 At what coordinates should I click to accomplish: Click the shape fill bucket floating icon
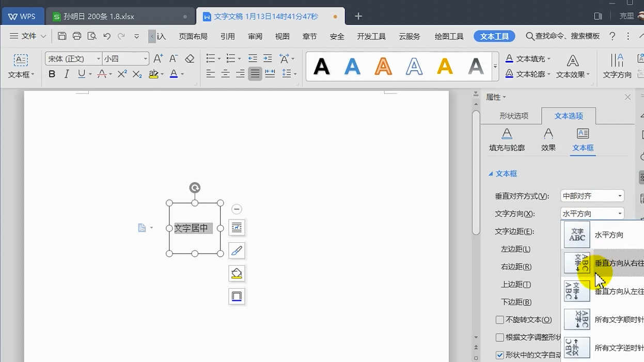click(x=237, y=274)
